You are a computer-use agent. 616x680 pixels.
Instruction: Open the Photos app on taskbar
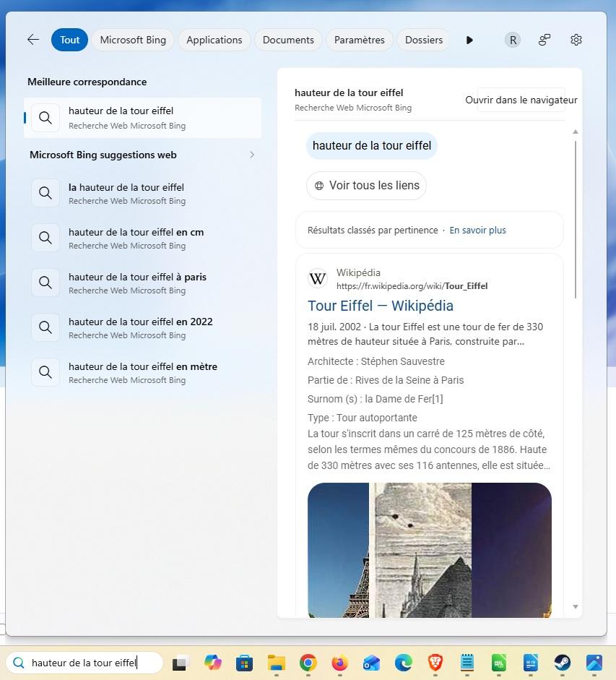(x=594, y=663)
